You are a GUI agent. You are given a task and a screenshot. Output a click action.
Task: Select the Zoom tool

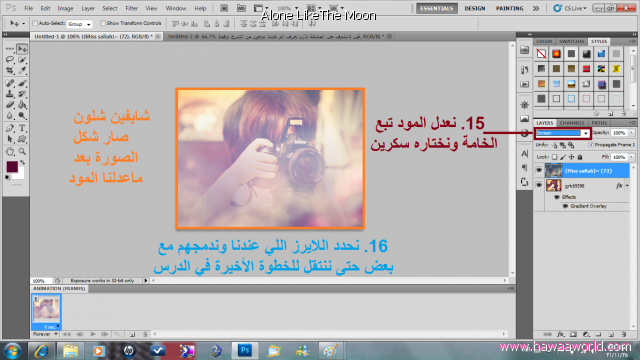[x=22, y=152]
